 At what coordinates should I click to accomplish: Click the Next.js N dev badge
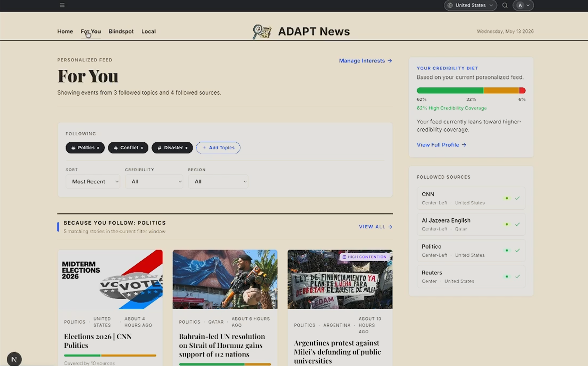[x=14, y=359]
